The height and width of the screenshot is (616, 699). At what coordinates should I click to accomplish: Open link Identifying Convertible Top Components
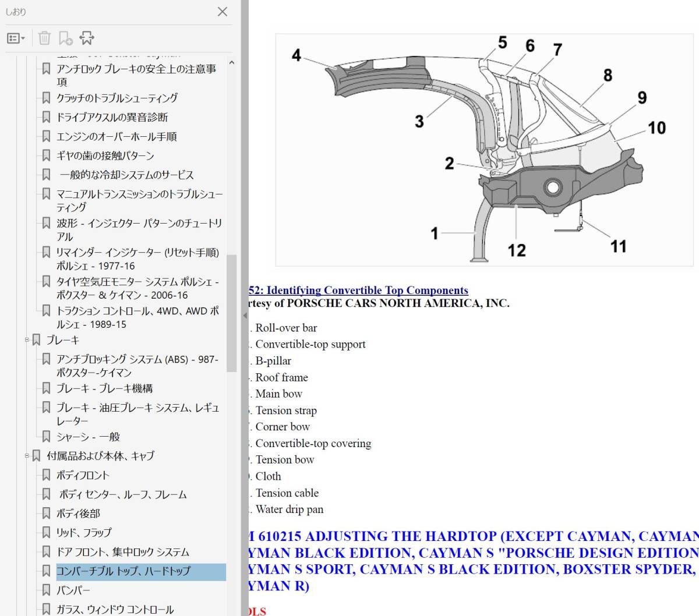click(x=359, y=290)
